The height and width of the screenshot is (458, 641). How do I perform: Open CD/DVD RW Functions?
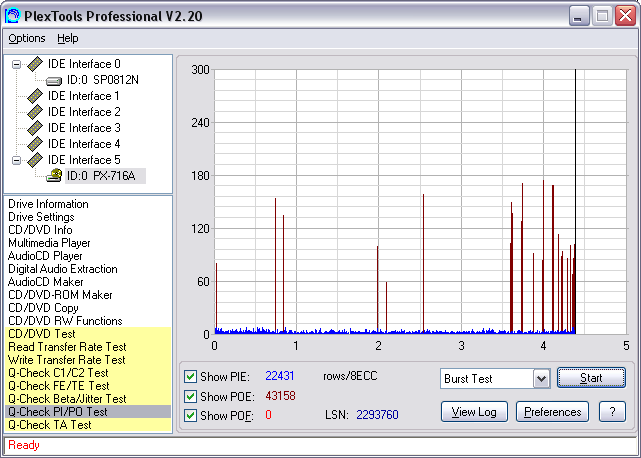click(x=65, y=321)
